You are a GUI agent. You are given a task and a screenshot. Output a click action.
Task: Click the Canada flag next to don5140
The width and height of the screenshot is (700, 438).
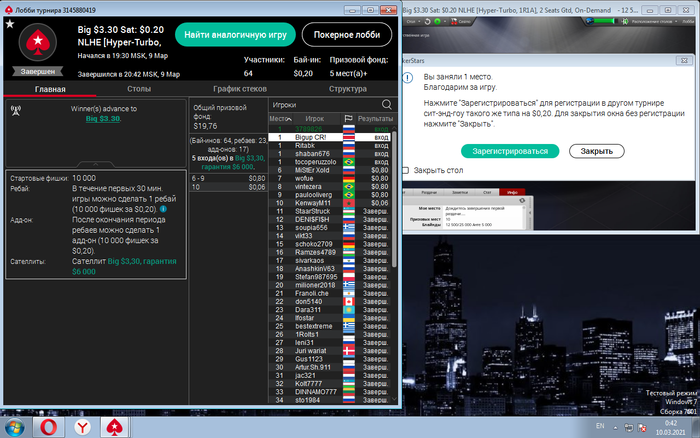pyautogui.click(x=349, y=301)
